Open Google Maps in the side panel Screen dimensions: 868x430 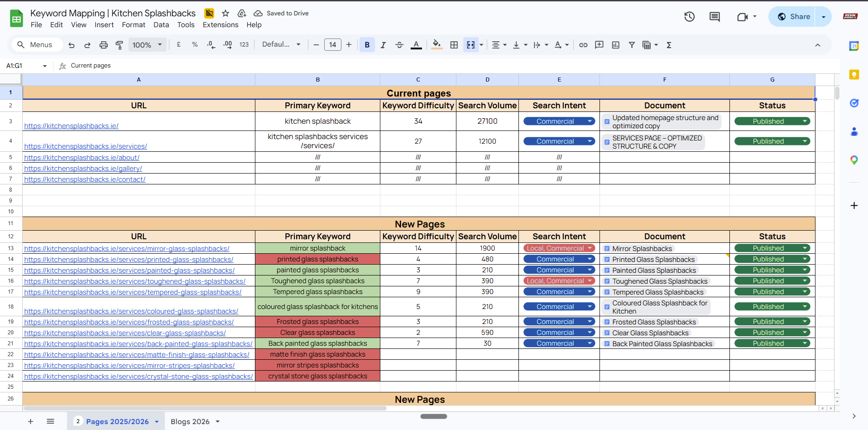pos(854,160)
